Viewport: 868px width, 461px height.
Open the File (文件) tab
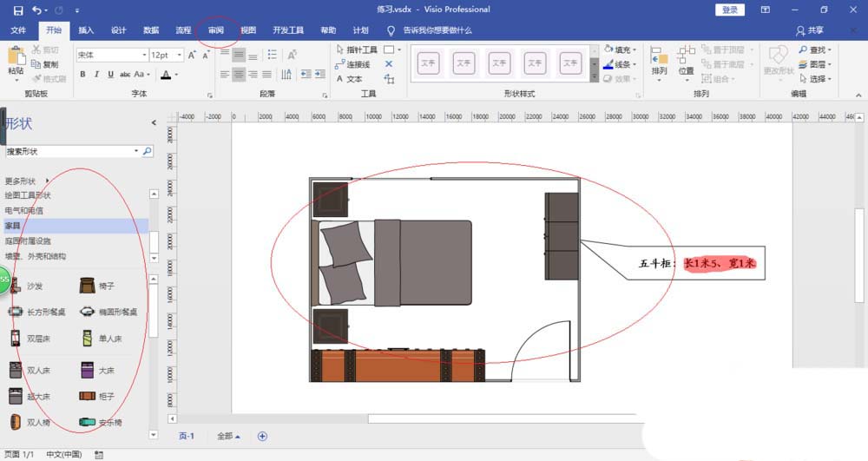click(x=18, y=30)
